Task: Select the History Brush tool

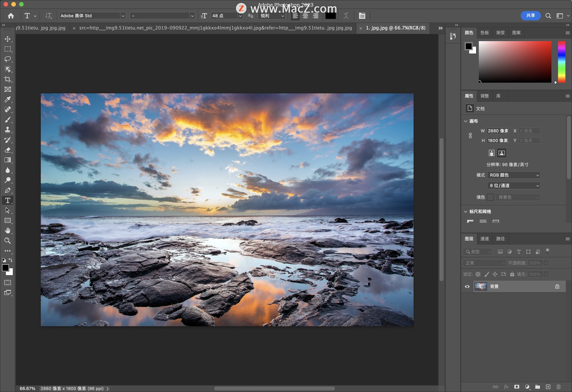Action: click(x=8, y=140)
